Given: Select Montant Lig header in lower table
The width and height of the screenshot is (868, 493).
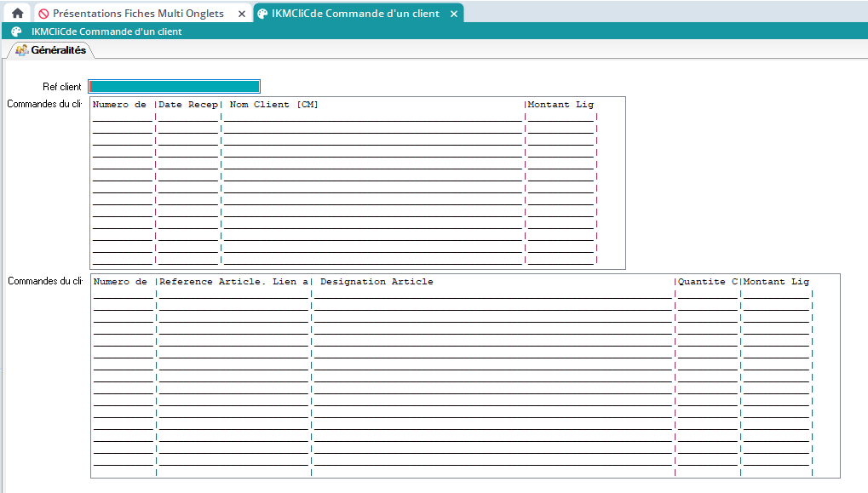Looking at the screenshot, I should click(776, 282).
